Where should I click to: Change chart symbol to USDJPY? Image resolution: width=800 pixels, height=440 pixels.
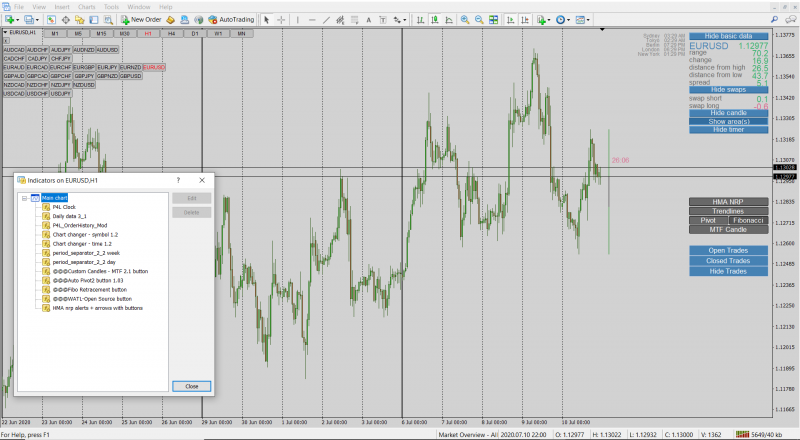[61, 94]
